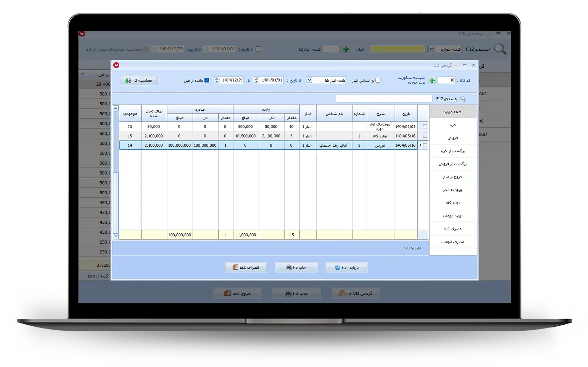The image size is (588, 367).
Task: Click the red logo icon of the گردش کالا window
Action: pos(116,65)
